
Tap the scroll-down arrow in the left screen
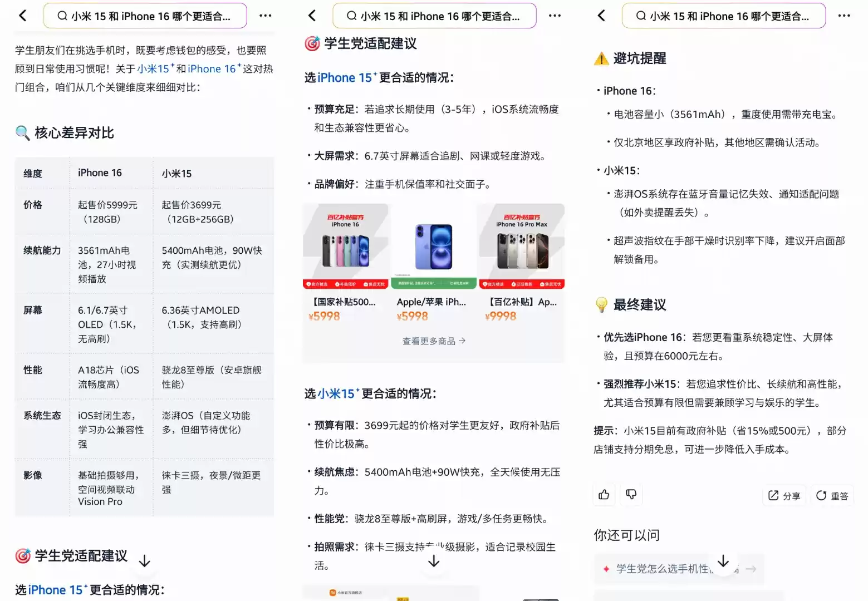[144, 561]
